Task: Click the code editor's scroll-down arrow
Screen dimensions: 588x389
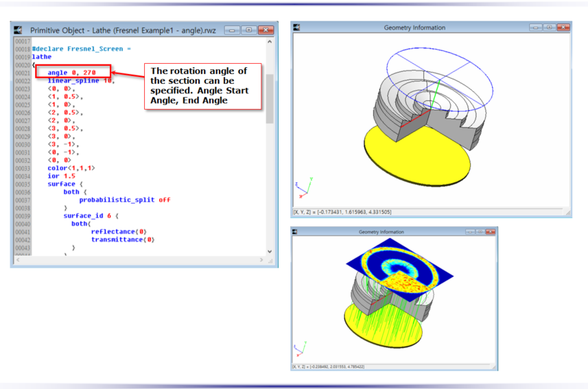Action: tap(270, 251)
